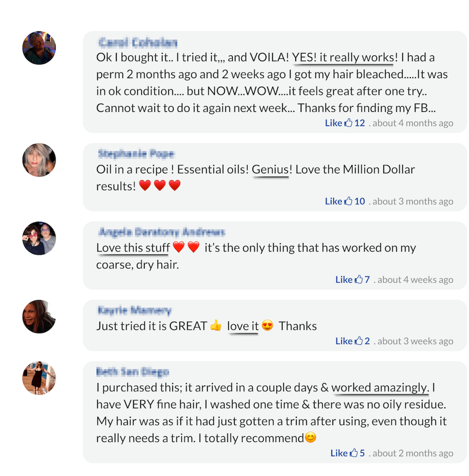Like the "Oil in a recipe" comment
The width and height of the screenshot is (469, 476).
pos(333,201)
